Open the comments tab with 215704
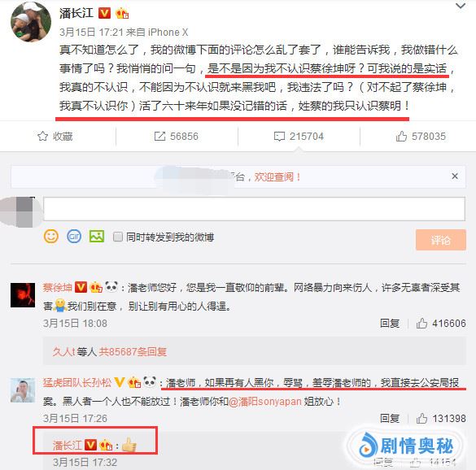Viewport: 476px width, 470px height. point(299,137)
